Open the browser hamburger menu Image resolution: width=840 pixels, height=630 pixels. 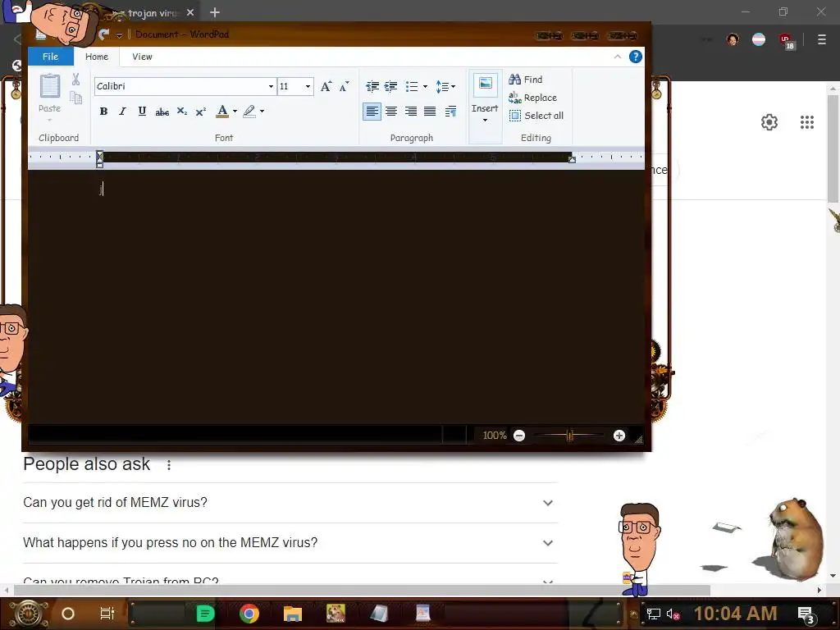point(822,39)
